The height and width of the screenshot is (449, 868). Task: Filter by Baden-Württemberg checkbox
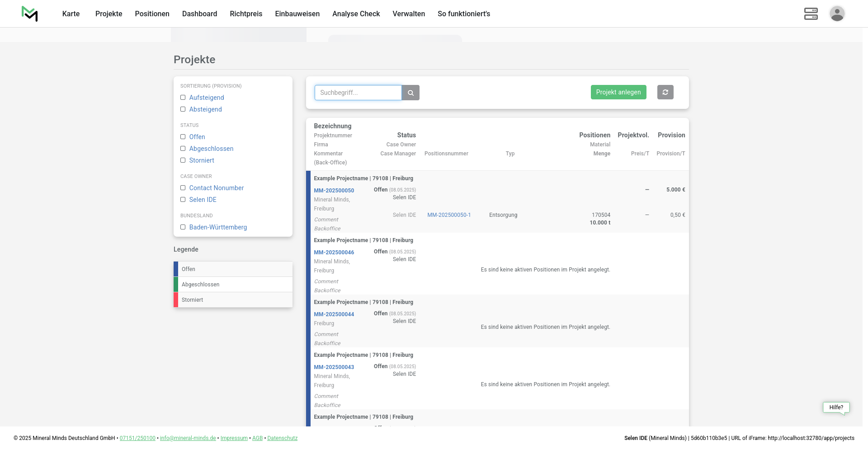(x=183, y=227)
